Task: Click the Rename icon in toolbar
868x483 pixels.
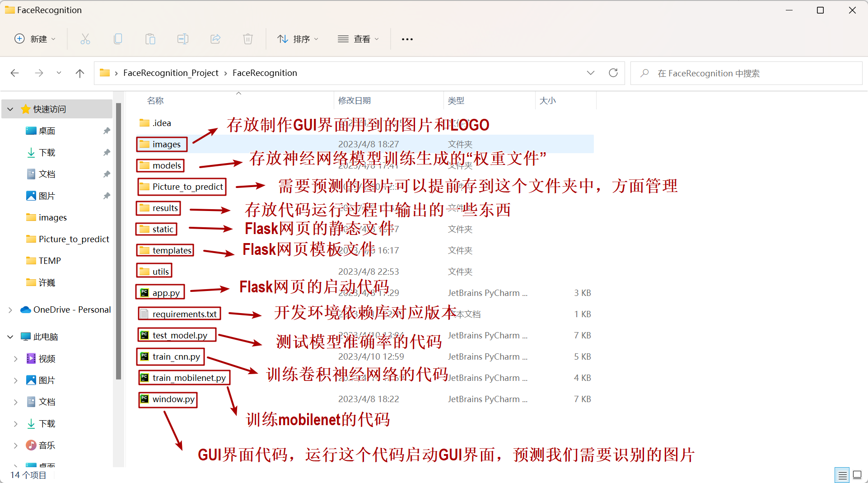Action: (x=183, y=39)
